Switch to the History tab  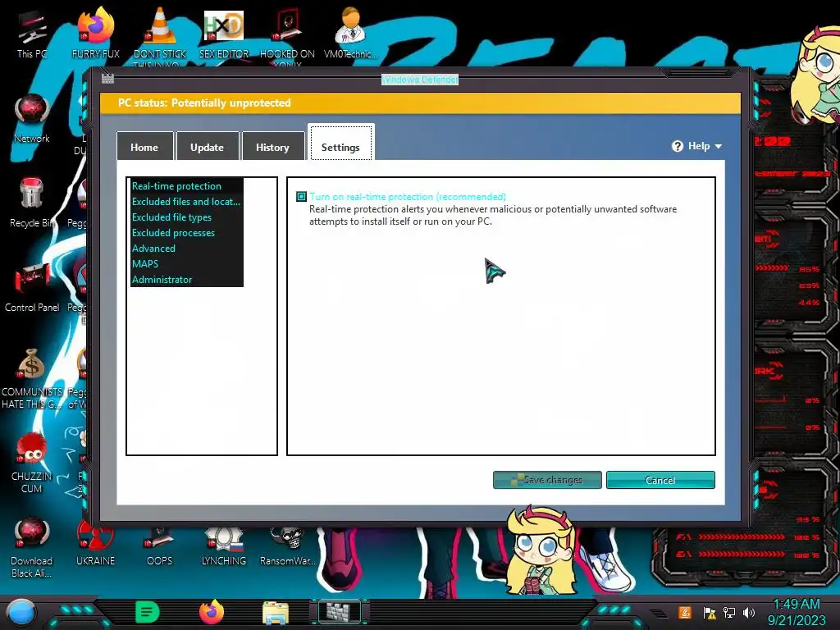272,146
